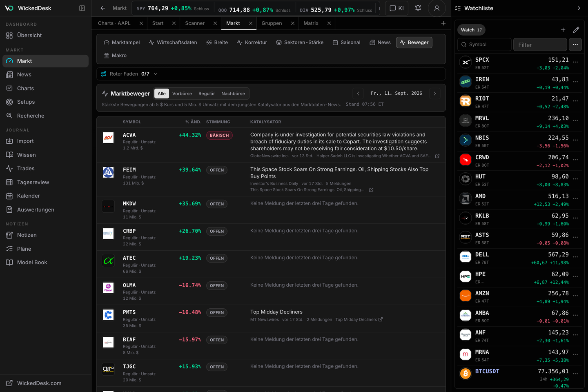Go to next day chevron

435,94
